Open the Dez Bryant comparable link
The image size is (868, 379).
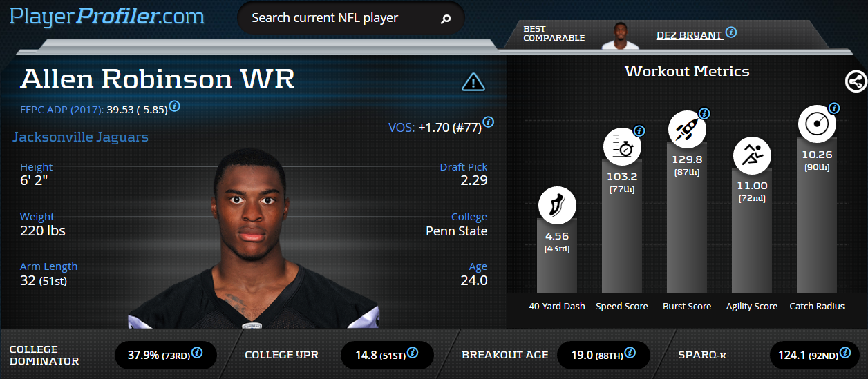pyautogui.click(x=689, y=35)
